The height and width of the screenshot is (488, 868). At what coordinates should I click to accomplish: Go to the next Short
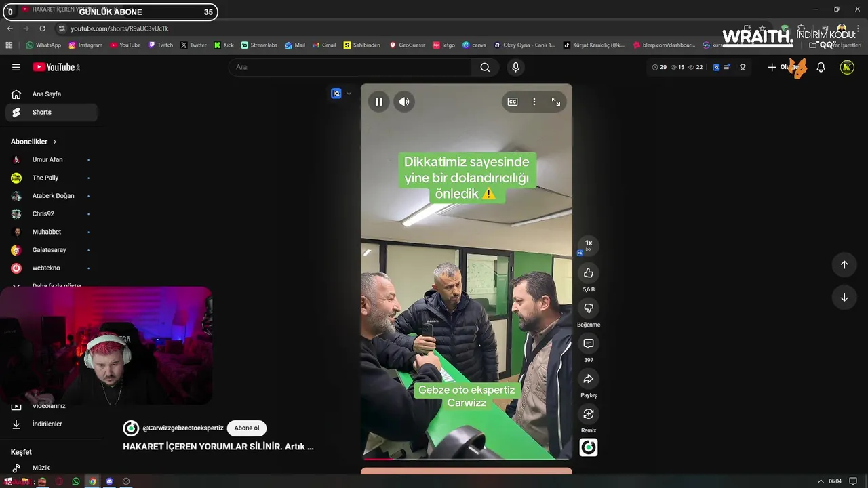coord(844,298)
